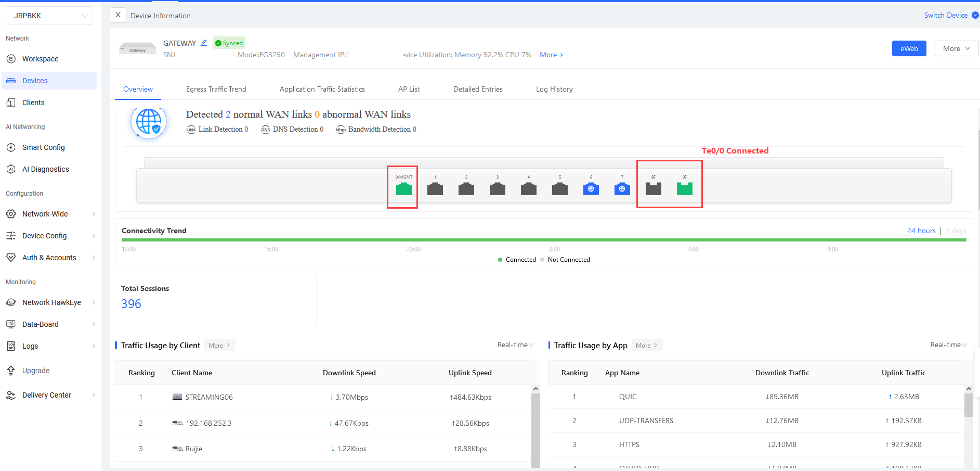Click the Traffic Usage by App scrollbar
The width and height of the screenshot is (980, 471).
968,406
